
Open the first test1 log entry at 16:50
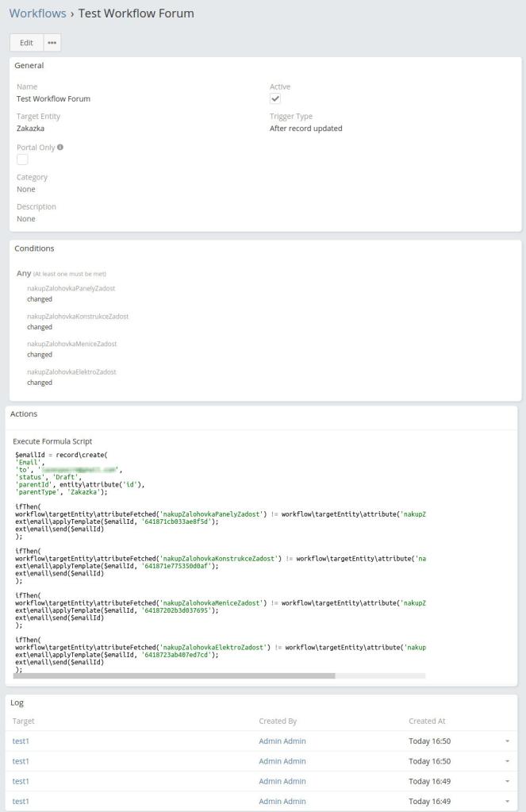pos(21,741)
